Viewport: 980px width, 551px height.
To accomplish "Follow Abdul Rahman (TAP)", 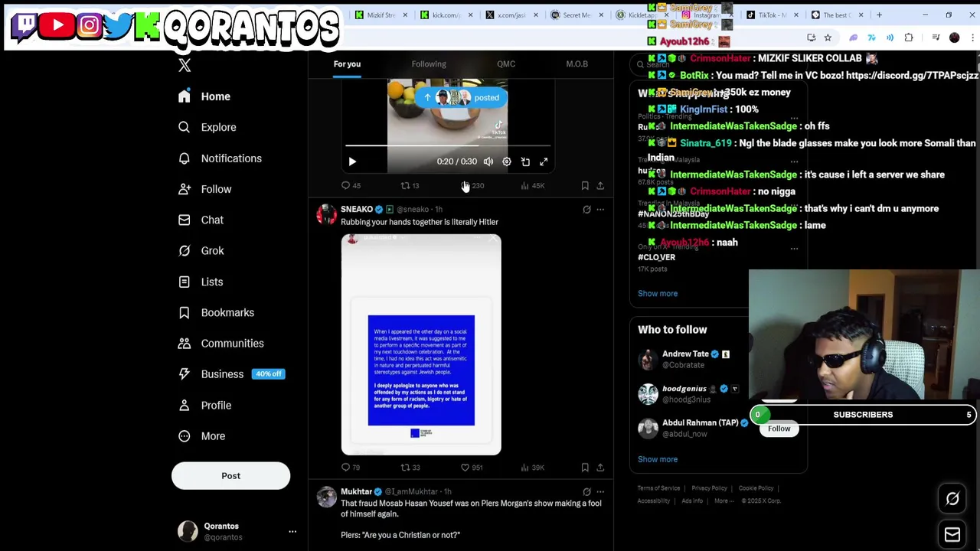I will pos(779,429).
